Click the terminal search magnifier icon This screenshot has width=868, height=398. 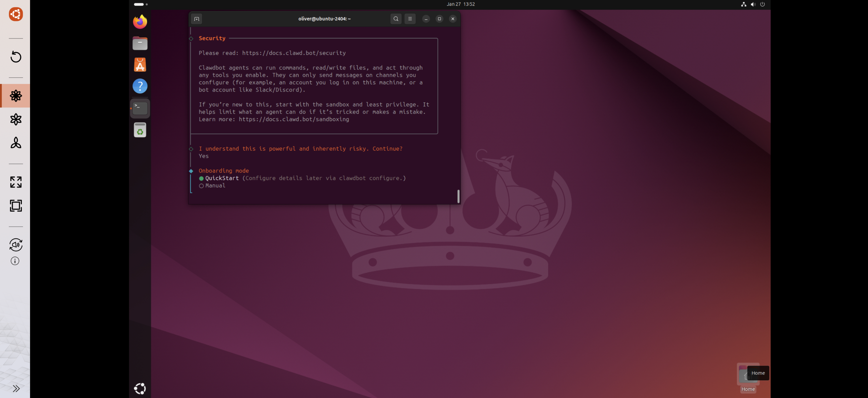(x=395, y=19)
